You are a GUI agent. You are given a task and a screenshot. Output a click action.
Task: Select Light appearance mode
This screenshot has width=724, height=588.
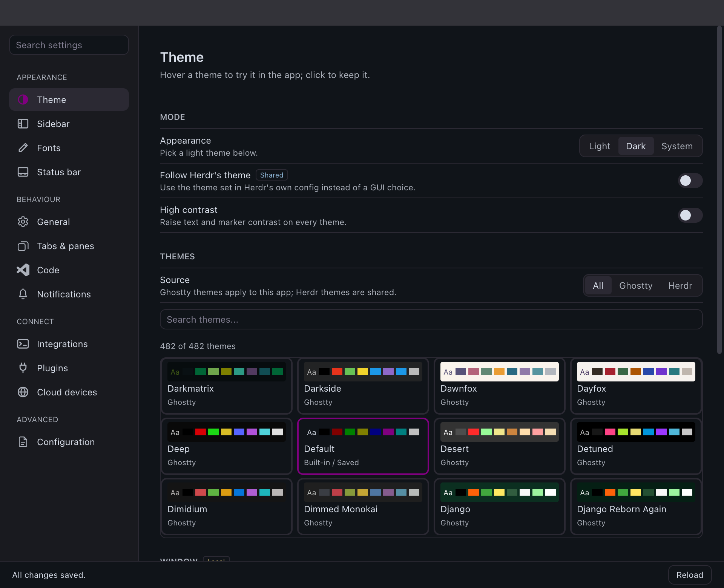tap(600, 146)
